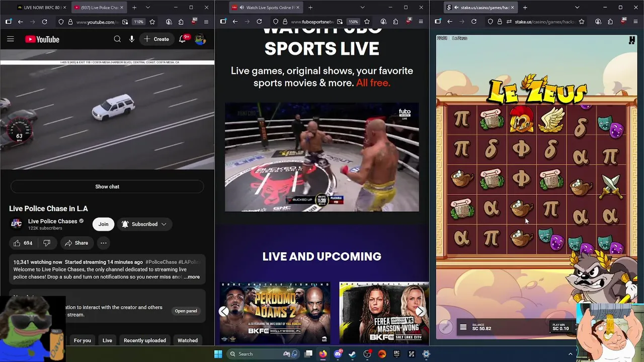Image resolution: width=644 pixels, height=362 pixels.
Task: Click the Play Min SC 0.10 bet
Action: 560,327
